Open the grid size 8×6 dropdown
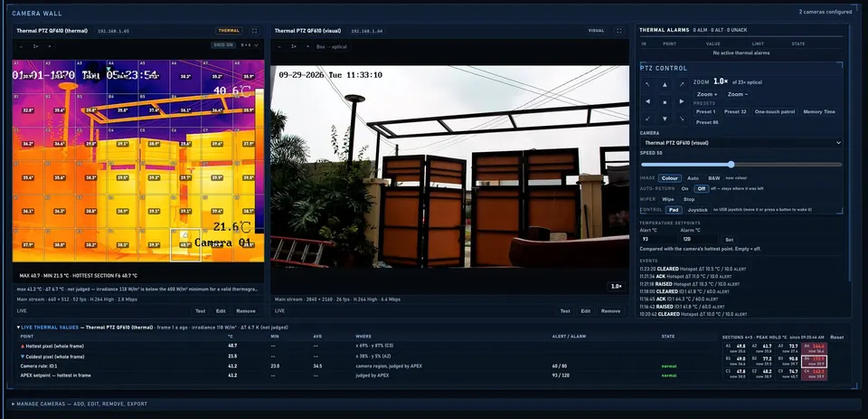Viewport: 868px width, 419px height. [x=250, y=45]
